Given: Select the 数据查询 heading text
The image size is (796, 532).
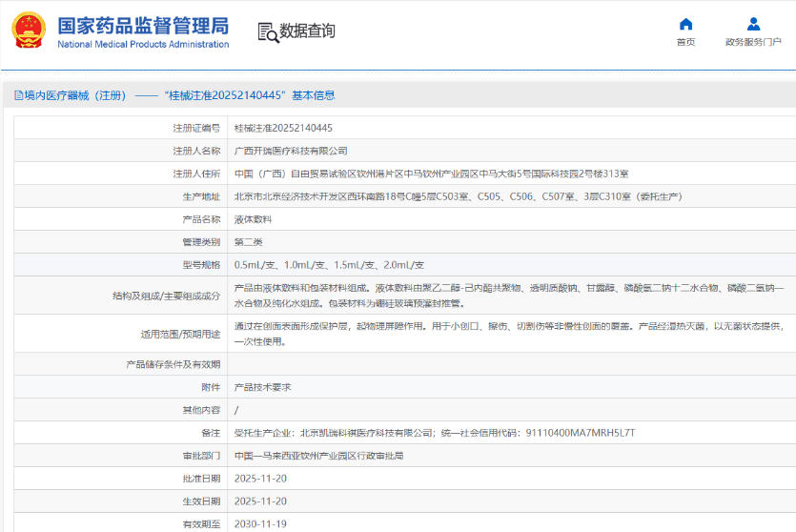Looking at the screenshot, I should [x=307, y=31].
